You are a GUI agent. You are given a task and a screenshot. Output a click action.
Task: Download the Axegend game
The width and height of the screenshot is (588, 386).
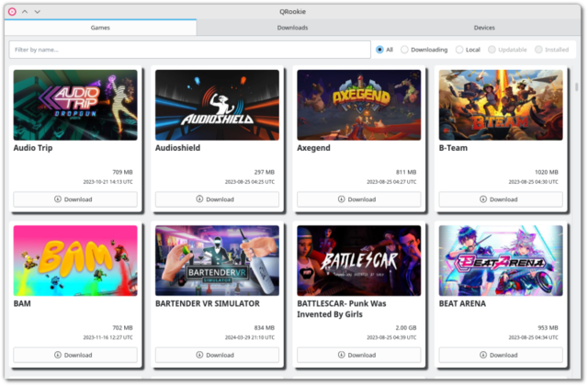359,199
